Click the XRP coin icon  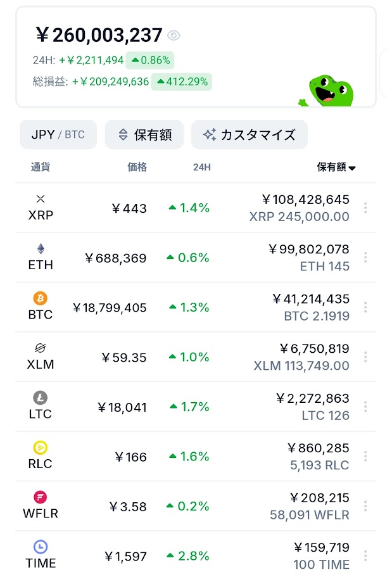[x=41, y=199]
